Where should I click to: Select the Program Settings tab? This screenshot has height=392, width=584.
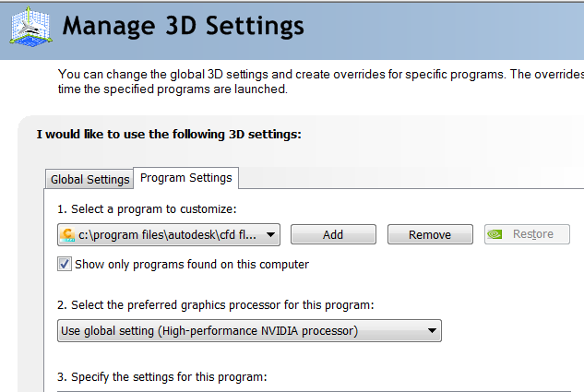tap(186, 177)
